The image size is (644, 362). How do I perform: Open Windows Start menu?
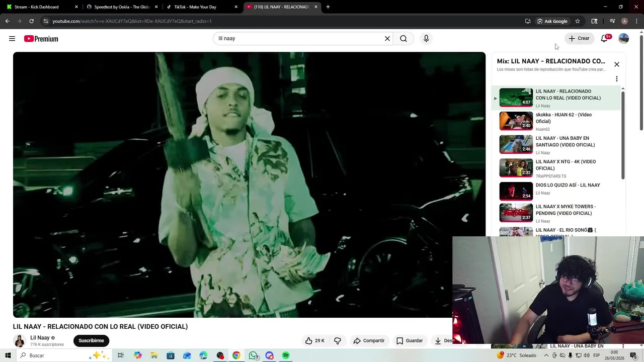[x=8, y=355]
